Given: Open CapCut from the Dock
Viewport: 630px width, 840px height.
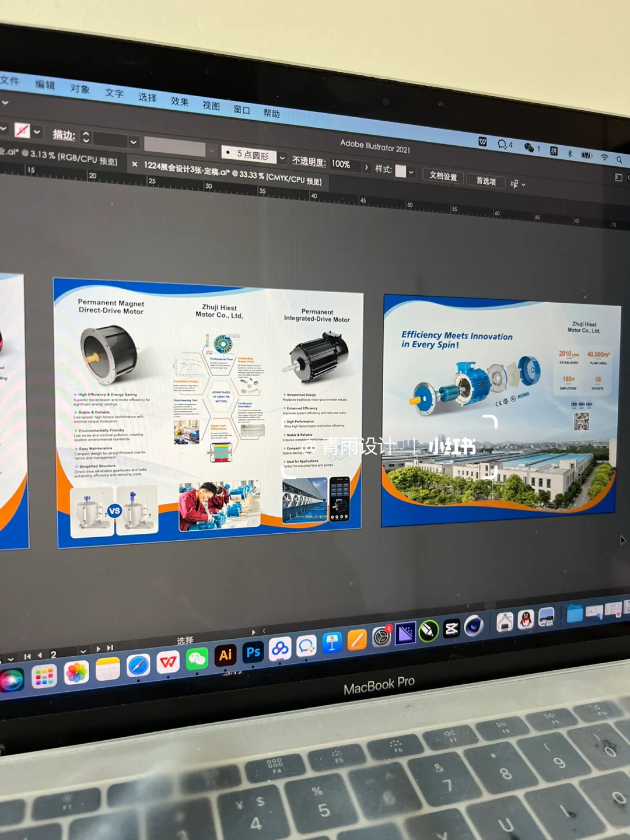Looking at the screenshot, I should pos(452,629).
